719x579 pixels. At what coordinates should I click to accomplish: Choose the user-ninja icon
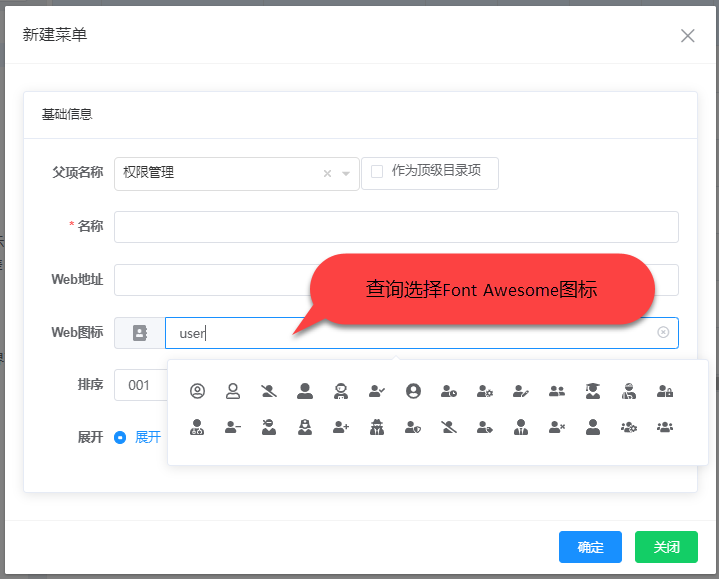tap(269, 427)
